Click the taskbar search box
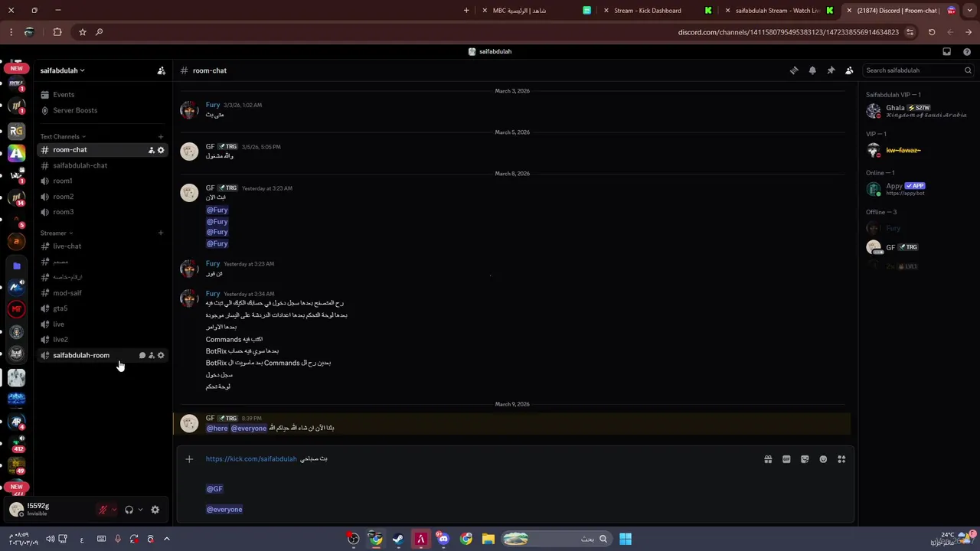The height and width of the screenshot is (551, 980). click(x=557, y=539)
